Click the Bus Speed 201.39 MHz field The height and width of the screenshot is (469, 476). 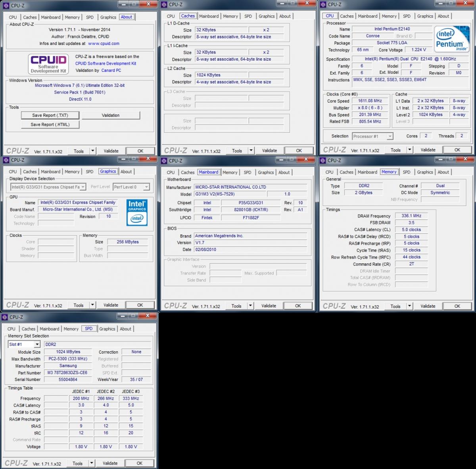[370, 115]
